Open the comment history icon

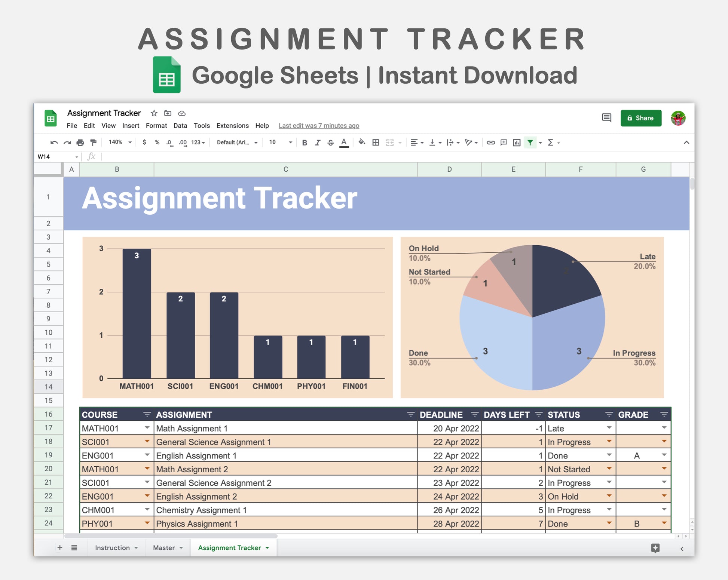coord(606,118)
